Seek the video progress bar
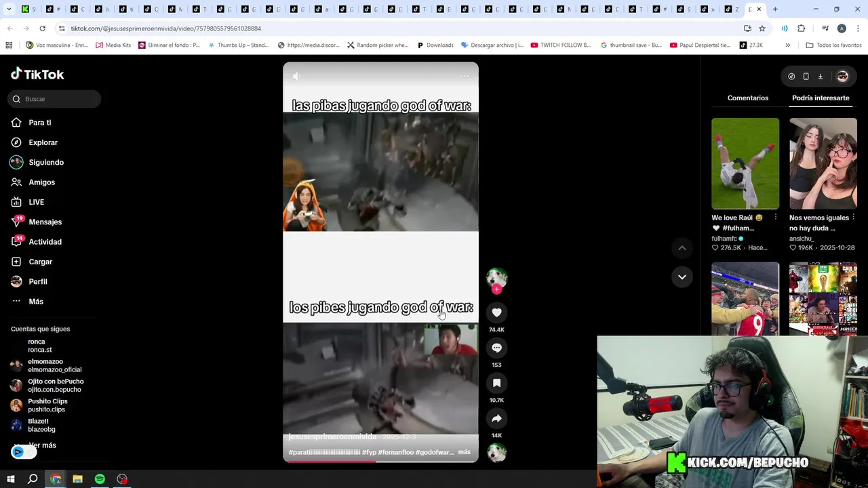 tap(380, 462)
